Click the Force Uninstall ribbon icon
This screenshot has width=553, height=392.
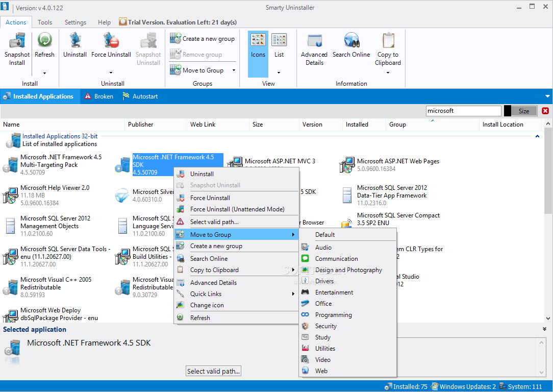click(x=111, y=40)
